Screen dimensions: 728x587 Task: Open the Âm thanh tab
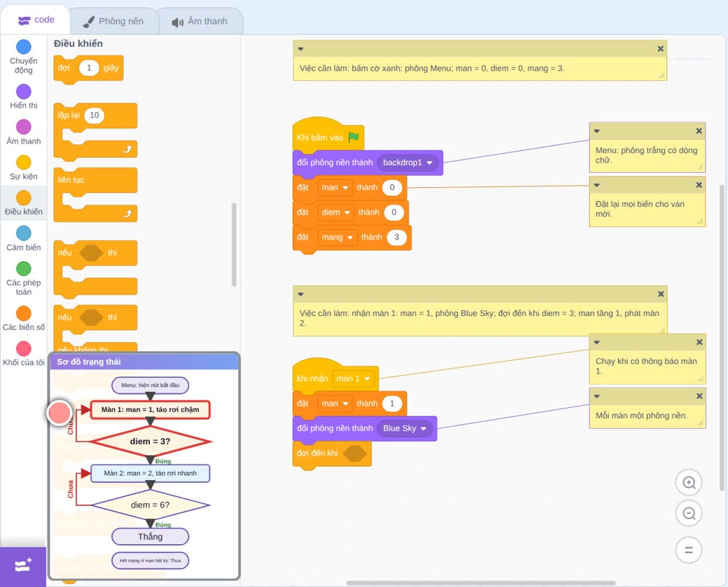[x=199, y=21]
